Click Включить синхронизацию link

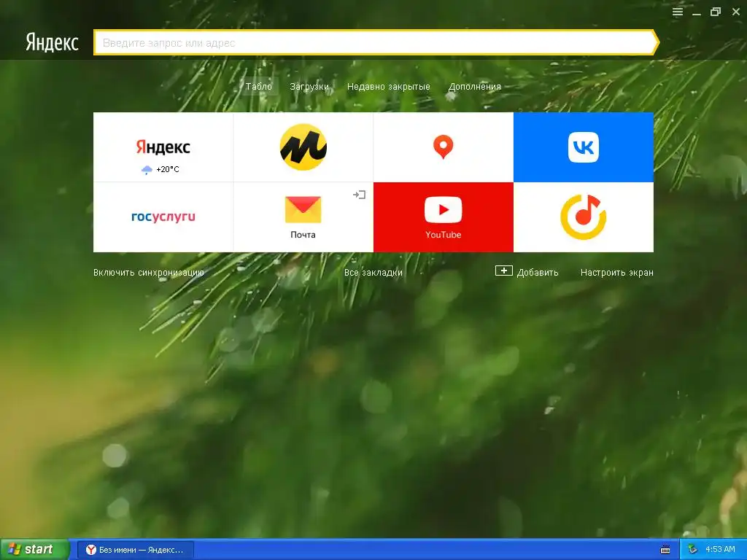(149, 273)
